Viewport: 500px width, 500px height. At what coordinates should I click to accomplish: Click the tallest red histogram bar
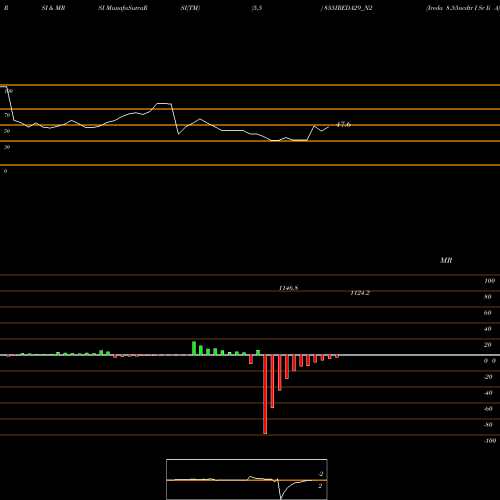tap(265, 394)
